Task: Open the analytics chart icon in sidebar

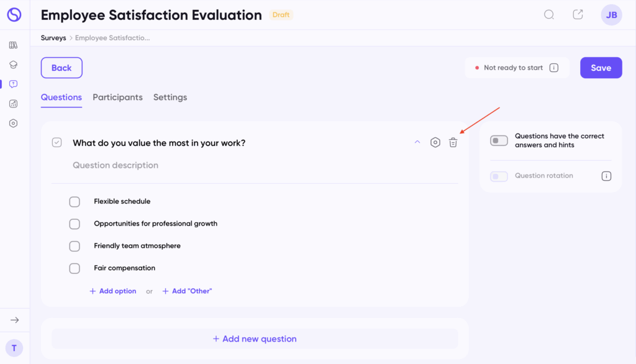Action: click(14, 104)
